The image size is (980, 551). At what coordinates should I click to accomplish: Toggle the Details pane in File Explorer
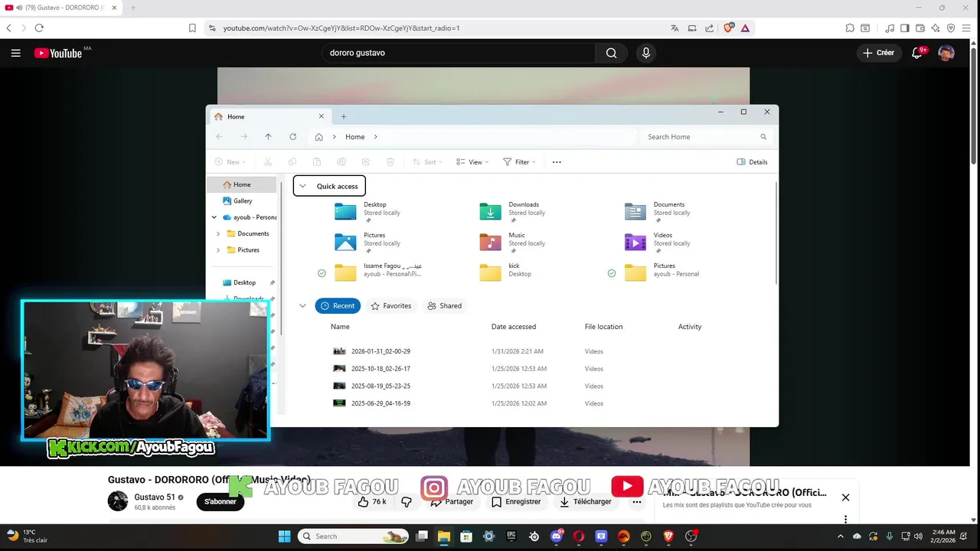pos(752,162)
